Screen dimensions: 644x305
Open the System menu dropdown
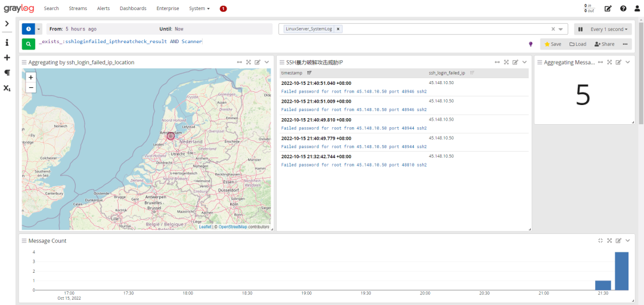[x=199, y=8]
